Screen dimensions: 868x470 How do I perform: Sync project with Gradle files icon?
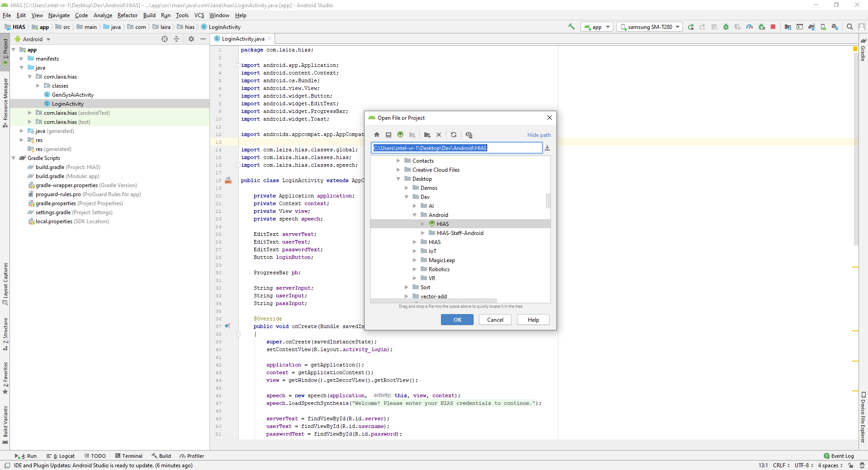(811, 27)
